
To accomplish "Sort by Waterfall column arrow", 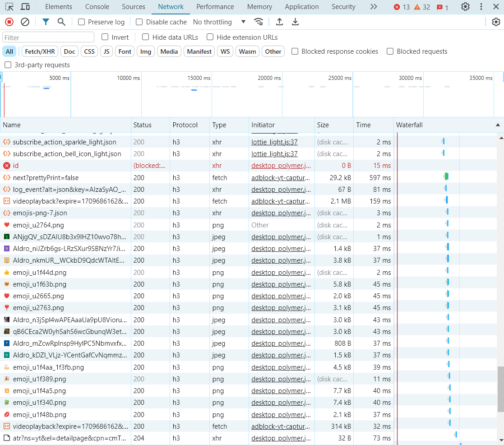I will pyautogui.click(x=498, y=125).
